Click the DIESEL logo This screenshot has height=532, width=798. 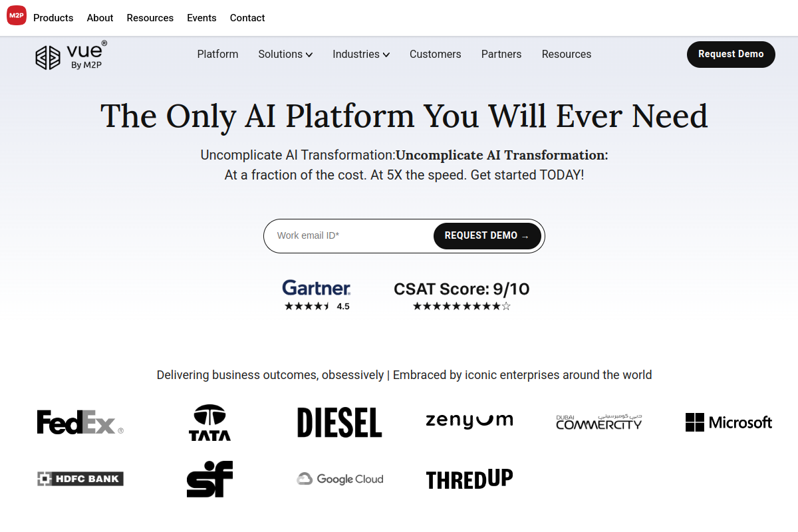coord(340,422)
